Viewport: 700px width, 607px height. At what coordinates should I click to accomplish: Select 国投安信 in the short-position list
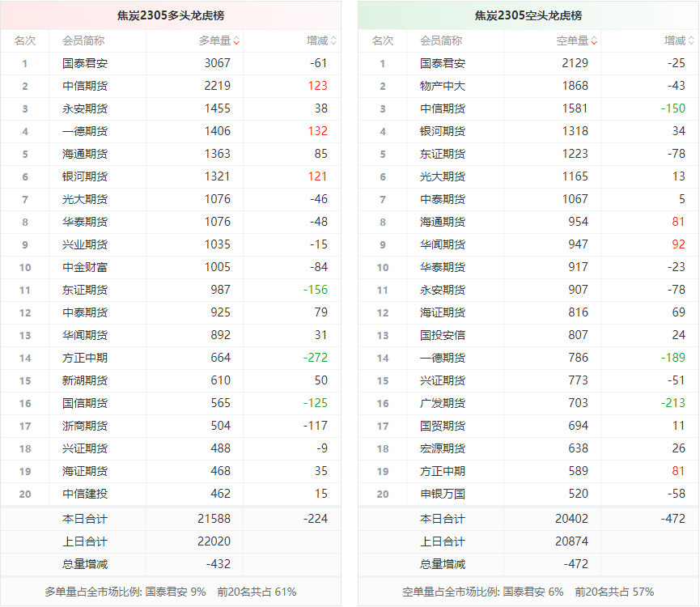[x=443, y=335]
